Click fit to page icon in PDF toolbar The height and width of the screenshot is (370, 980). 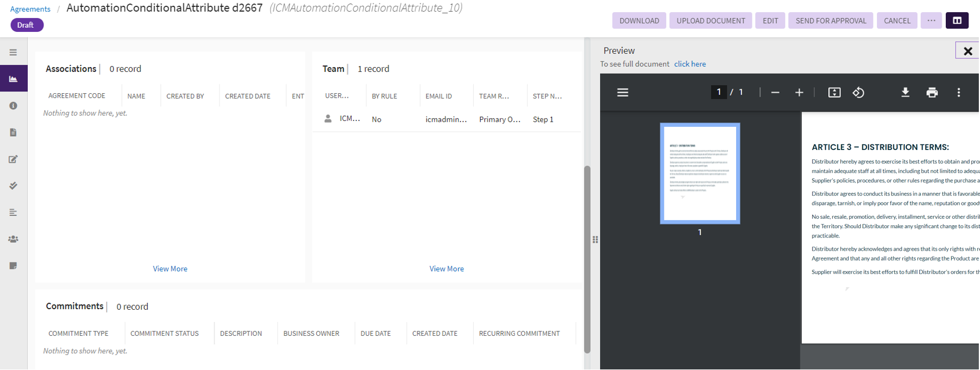(x=834, y=93)
